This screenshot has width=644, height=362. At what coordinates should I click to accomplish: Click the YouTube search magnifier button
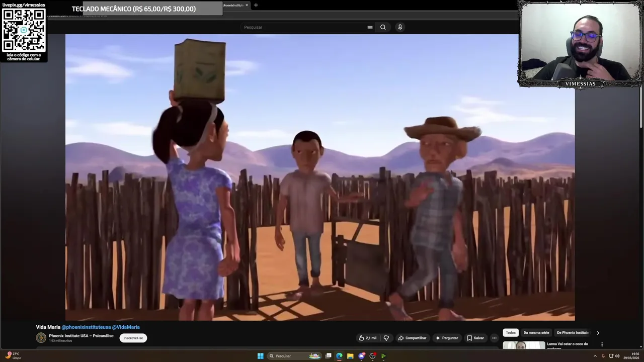(383, 27)
